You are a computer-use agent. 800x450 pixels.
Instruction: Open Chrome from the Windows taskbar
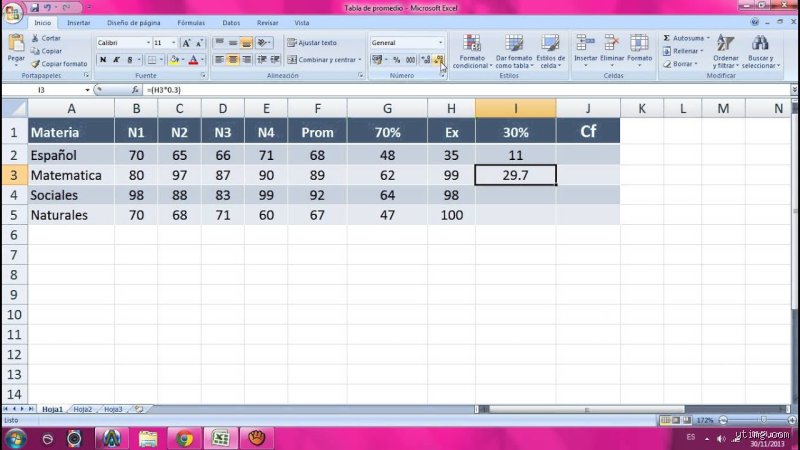pos(184,438)
